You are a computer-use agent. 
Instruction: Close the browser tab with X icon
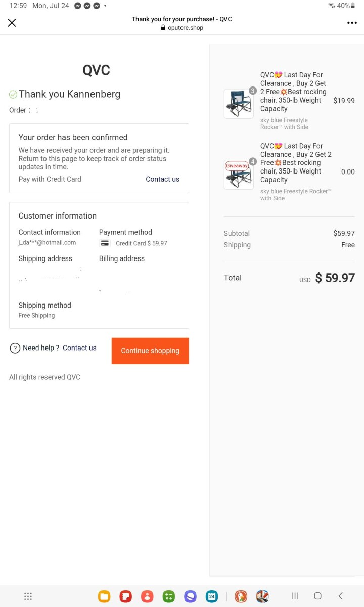[x=12, y=23]
